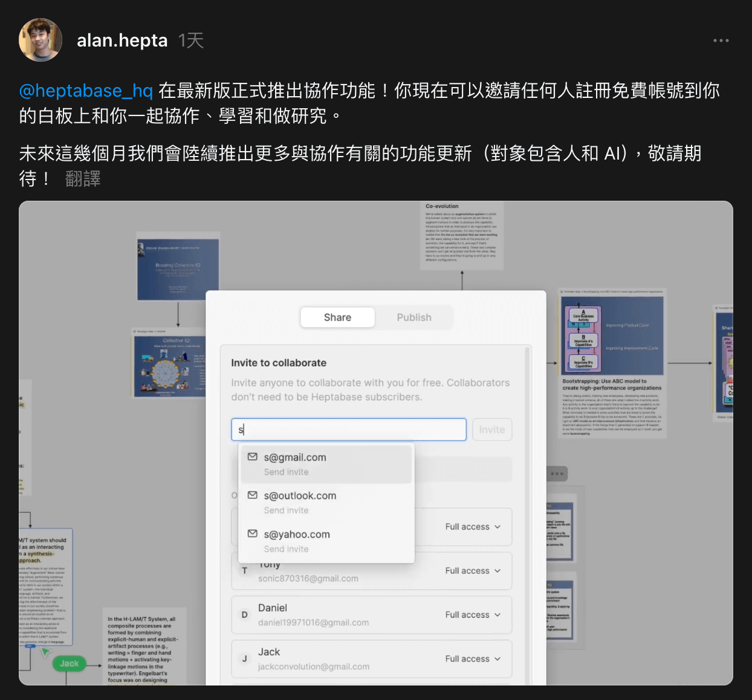Viewport: 752px width, 700px height.
Task: Click Daniel's circular "D" avatar
Action: (x=245, y=615)
